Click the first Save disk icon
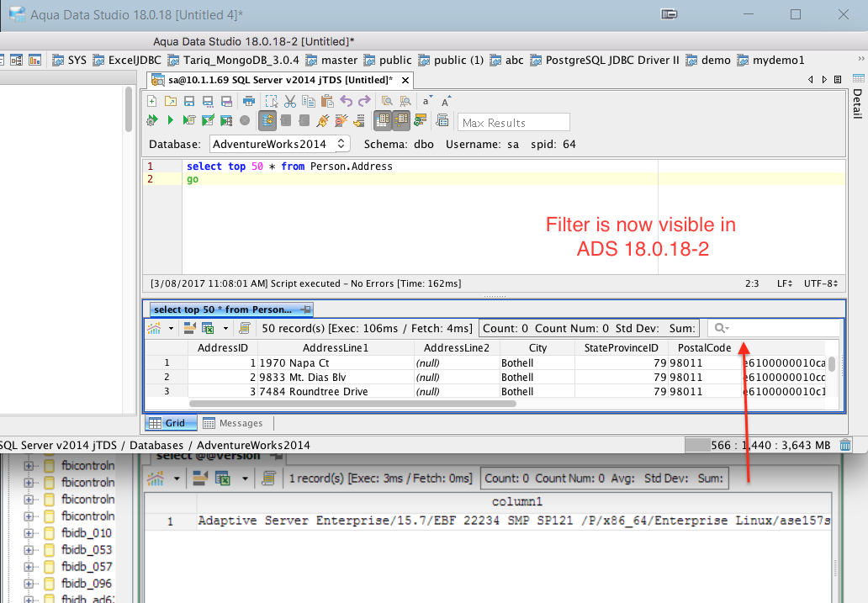The image size is (868, 603). (x=189, y=101)
